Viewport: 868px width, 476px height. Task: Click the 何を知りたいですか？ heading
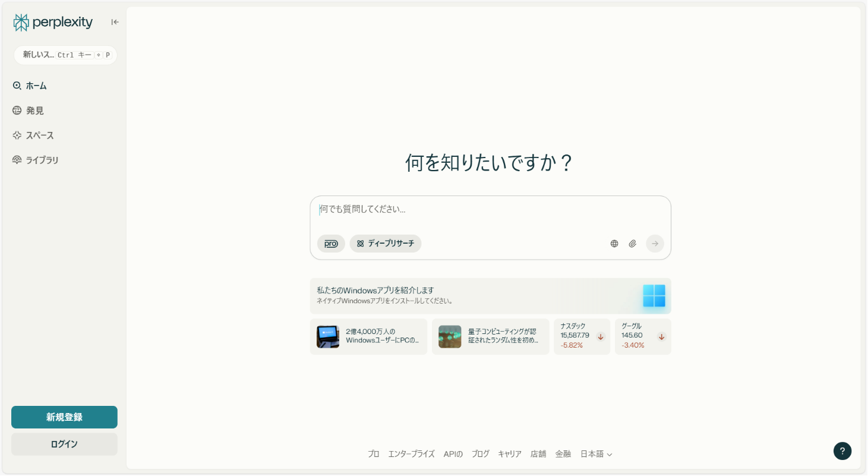coord(490,162)
